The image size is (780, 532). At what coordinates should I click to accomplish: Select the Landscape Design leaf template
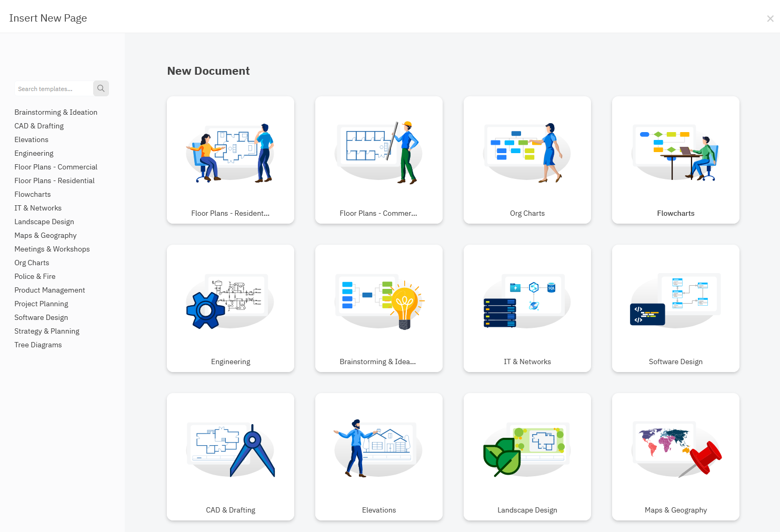tap(527, 457)
